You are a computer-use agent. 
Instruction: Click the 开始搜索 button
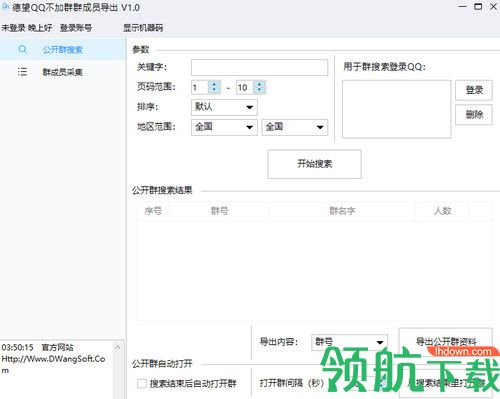314,164
